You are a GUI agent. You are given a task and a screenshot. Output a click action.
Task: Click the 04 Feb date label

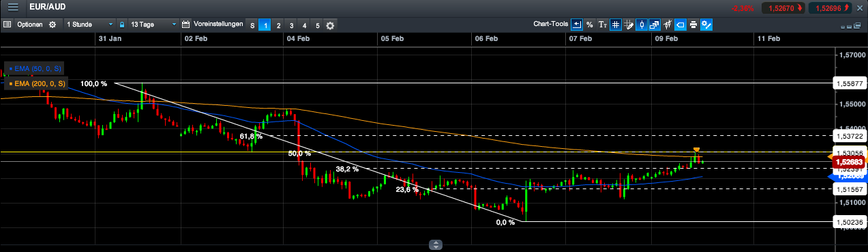pos(298,40)
